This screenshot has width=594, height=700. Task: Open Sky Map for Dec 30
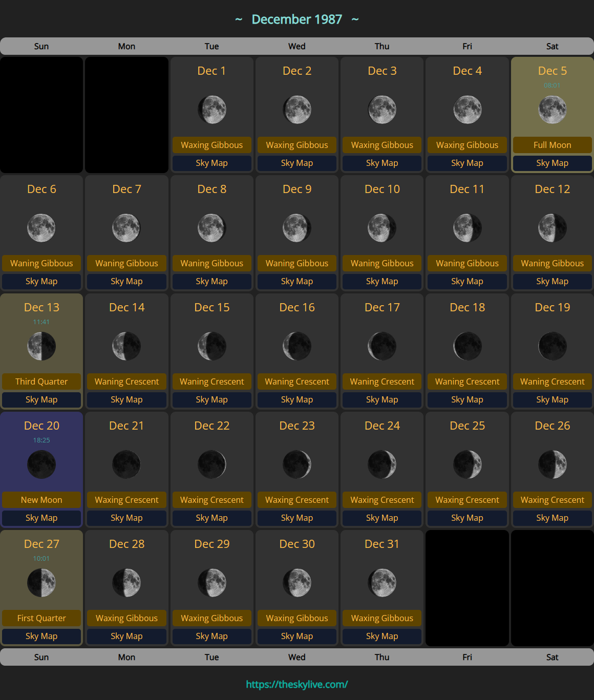pos(297,636)
